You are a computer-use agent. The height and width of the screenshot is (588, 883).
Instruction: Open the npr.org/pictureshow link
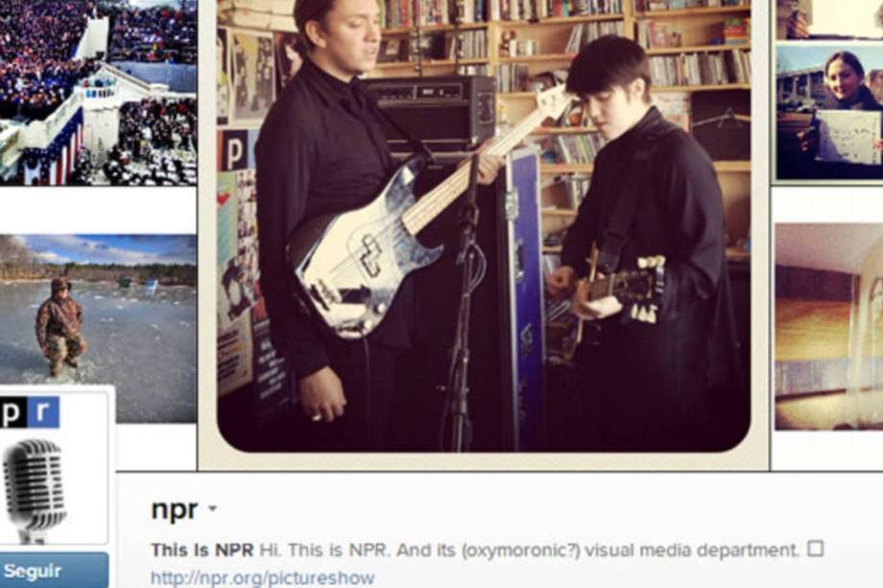point(262,577)
